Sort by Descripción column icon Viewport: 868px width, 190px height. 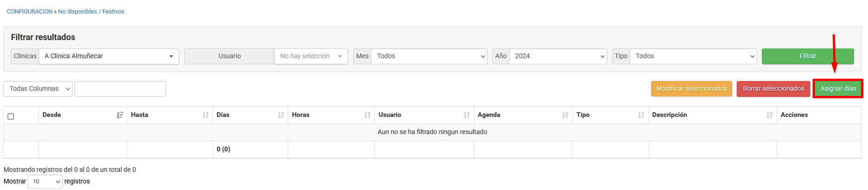[769, 115]
